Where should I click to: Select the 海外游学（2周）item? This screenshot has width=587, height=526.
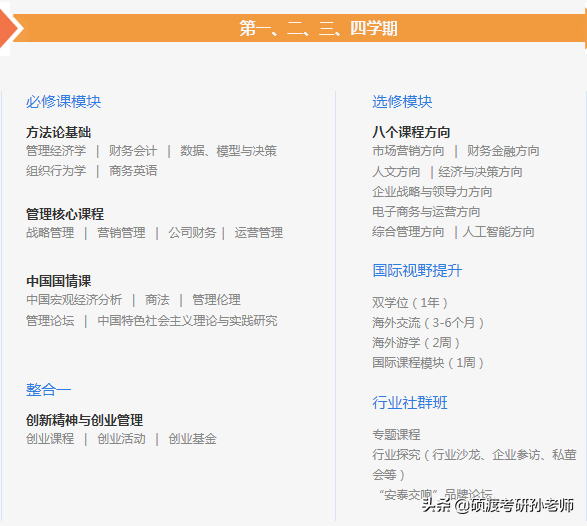[416, 343]
